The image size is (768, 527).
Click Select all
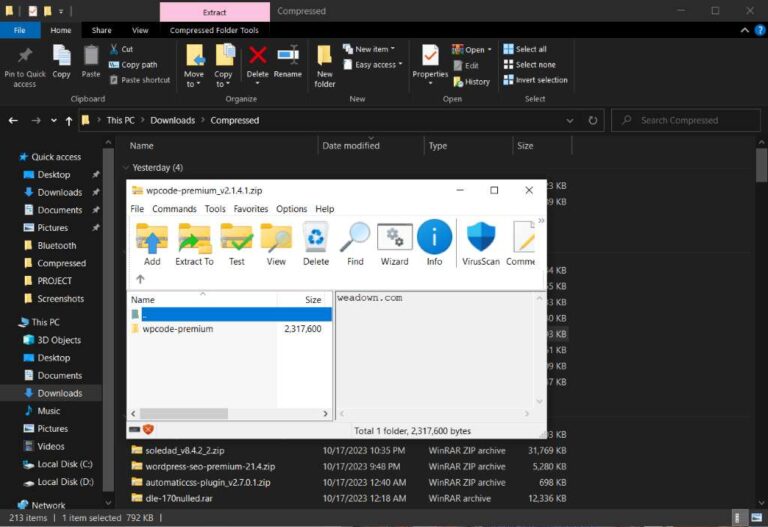(525, 49)
